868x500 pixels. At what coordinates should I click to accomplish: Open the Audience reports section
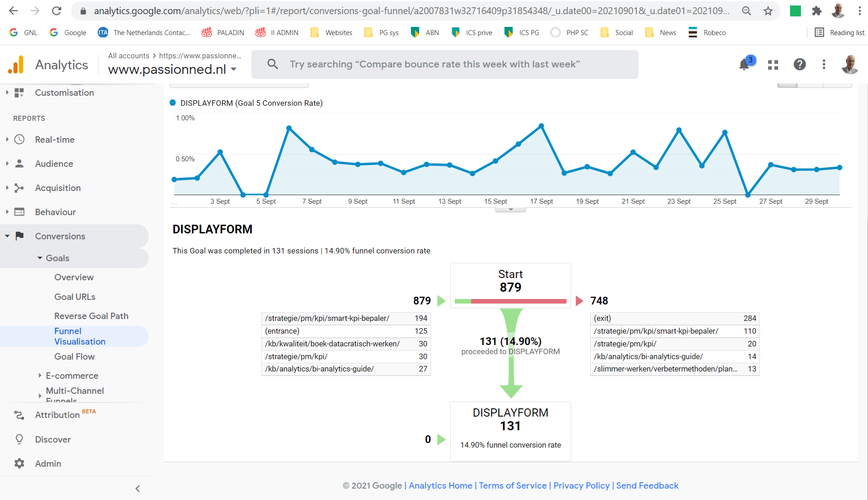(x=54, y=164)
